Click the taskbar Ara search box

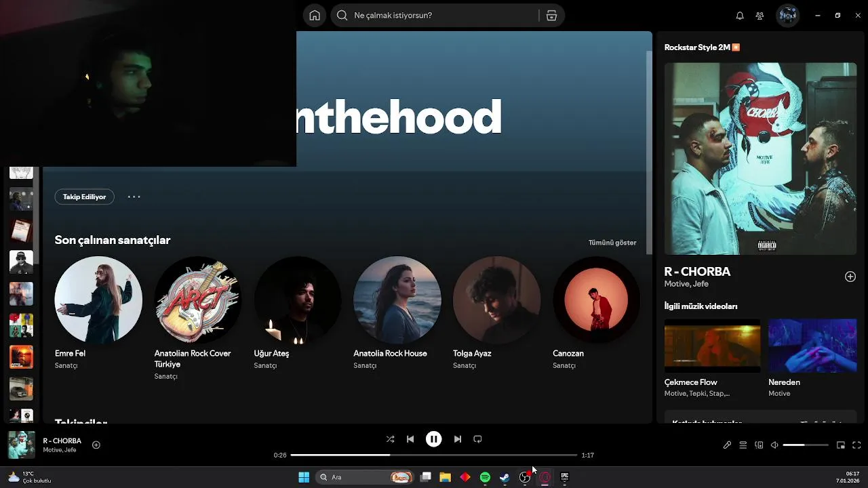point(365,477)
